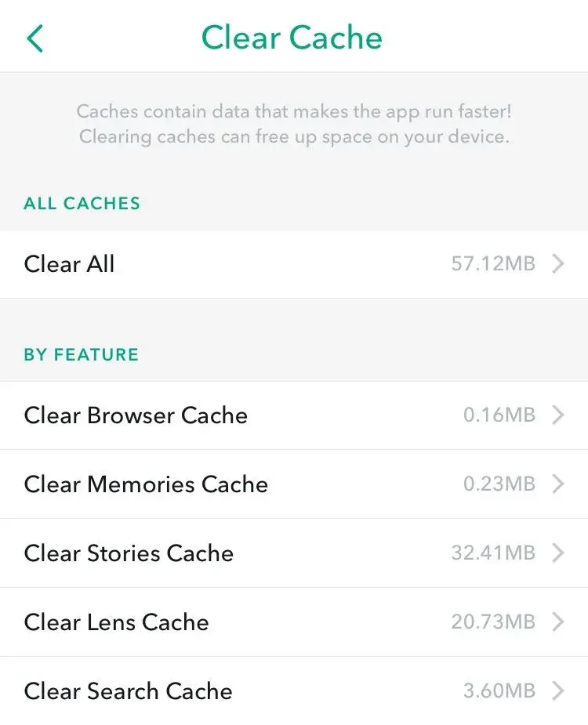The width and height of the screenshot is (588, 725).
Task: Choose Clear Browser Cache
Action: coord(136,415)
